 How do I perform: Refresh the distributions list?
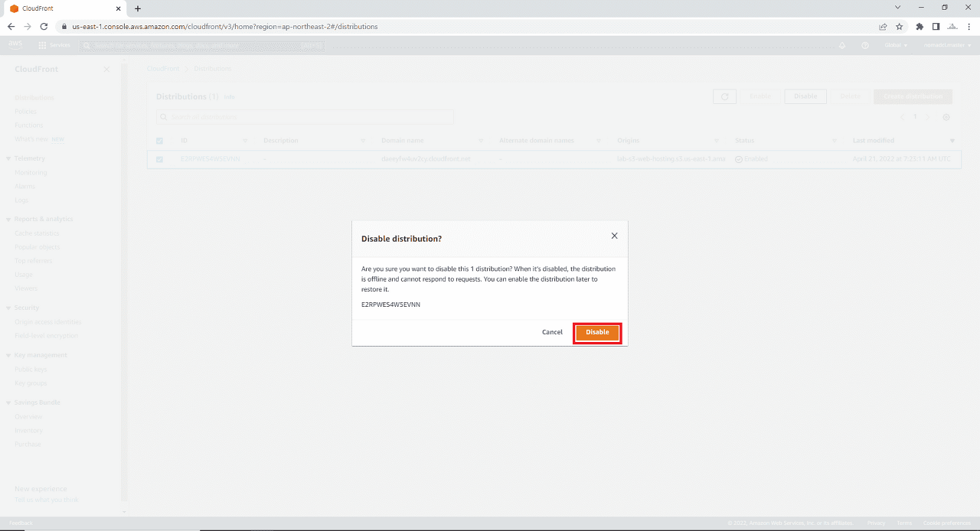tap(724, 96)
